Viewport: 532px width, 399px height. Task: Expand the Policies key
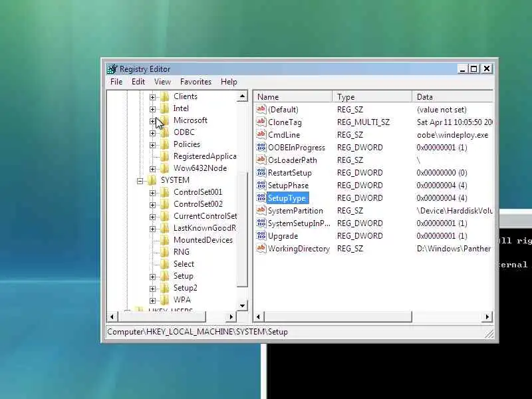pyautogui.click(x=152, y=145)
